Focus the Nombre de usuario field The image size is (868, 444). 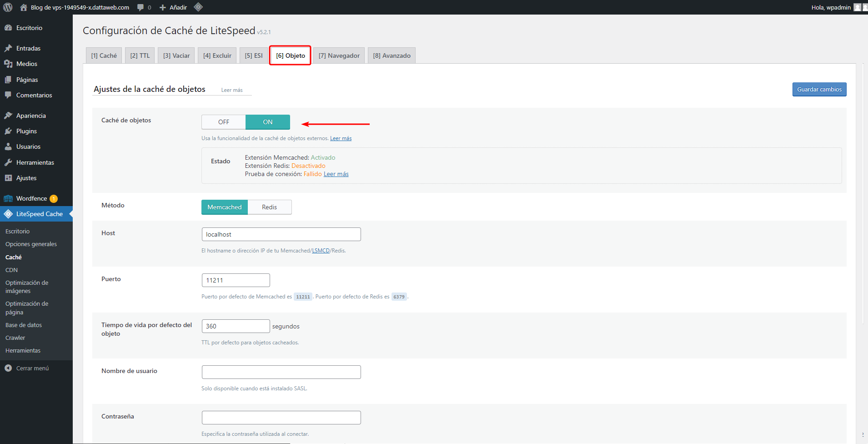281,372
